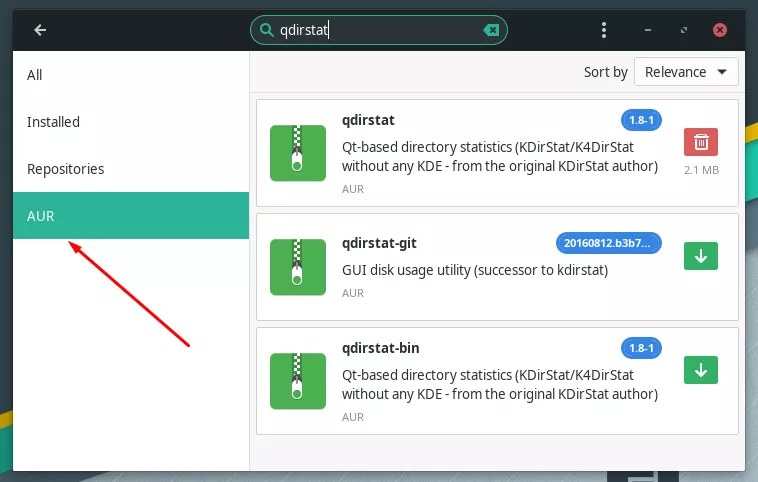Show Installed packages
Viewport: 758px width, 482px height.
point(131,122)
